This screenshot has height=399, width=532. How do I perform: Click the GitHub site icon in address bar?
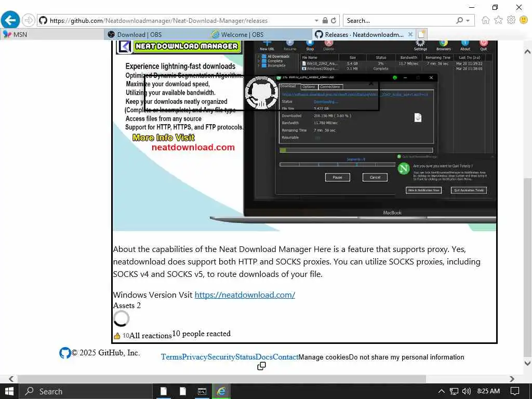tap(43, 20)
